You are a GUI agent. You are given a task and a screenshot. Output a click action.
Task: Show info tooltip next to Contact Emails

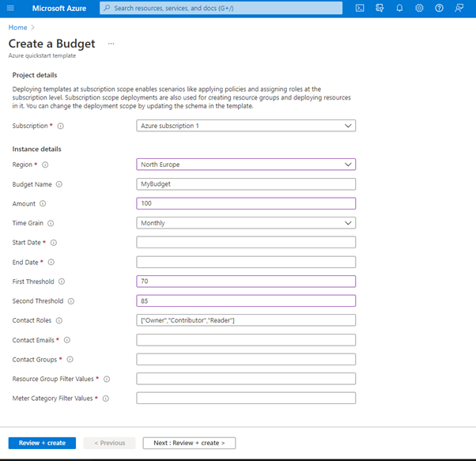67,340
